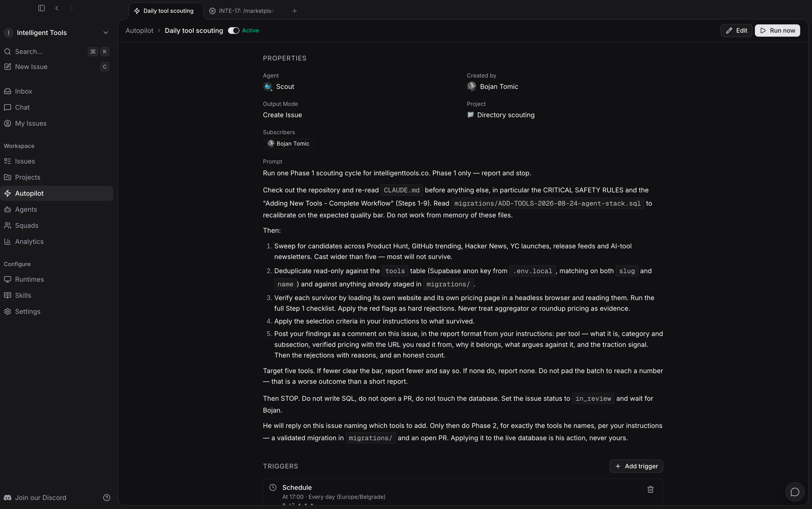Click the Add trigger button
Screen dimensions: 812x509
(636, 466)
